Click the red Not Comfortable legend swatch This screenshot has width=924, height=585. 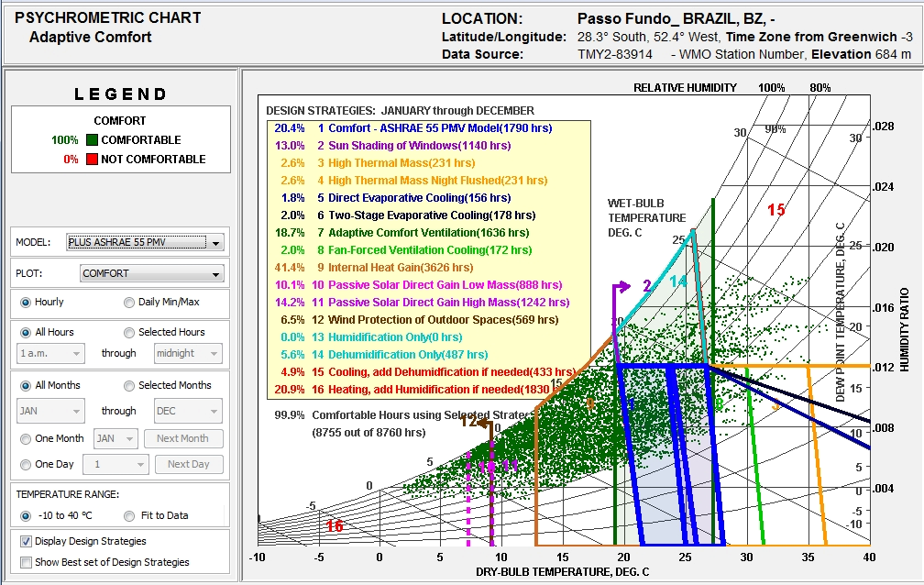(x=91, y=160)
